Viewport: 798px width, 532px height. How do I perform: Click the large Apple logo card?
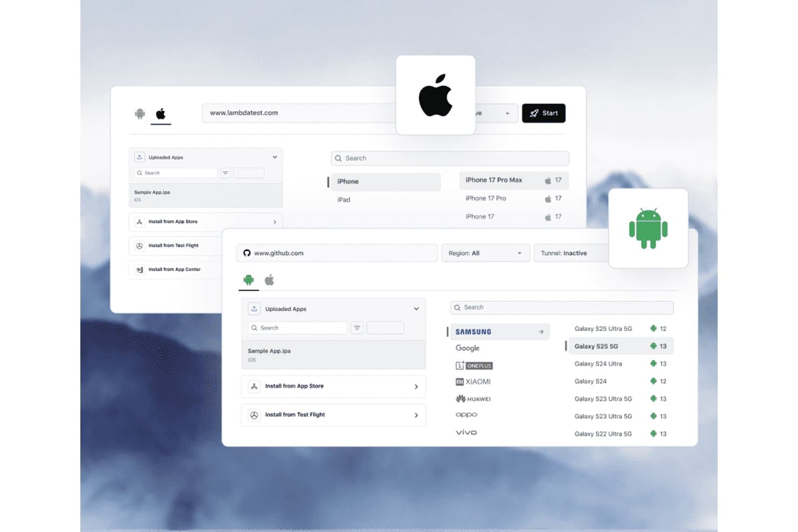[x=436, y=95]
